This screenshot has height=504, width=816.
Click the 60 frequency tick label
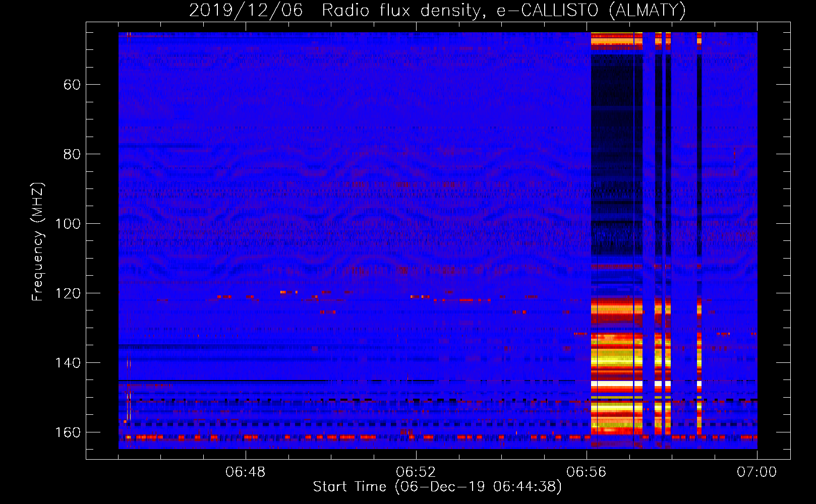pyautogui.click(x=72, y=85)
